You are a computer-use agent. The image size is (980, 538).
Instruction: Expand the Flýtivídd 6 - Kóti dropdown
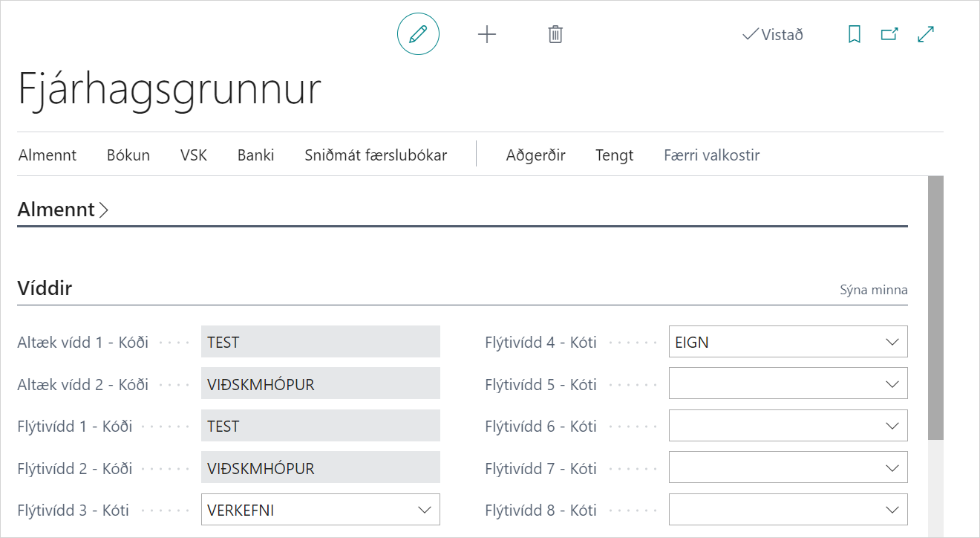tap(892, 427)
